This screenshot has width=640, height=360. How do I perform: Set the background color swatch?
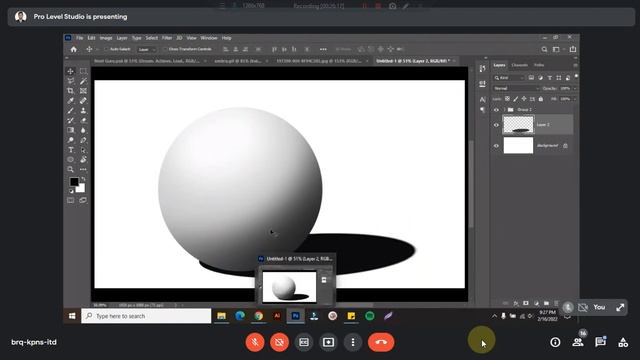tap(81, 189)
